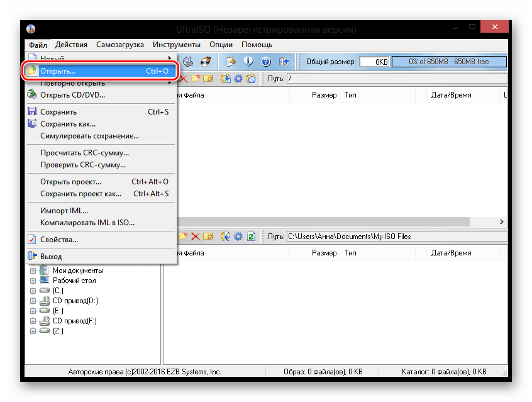Open the Инструменты menu
Viewport: 532px width, 402px height.
click(177, 45)
